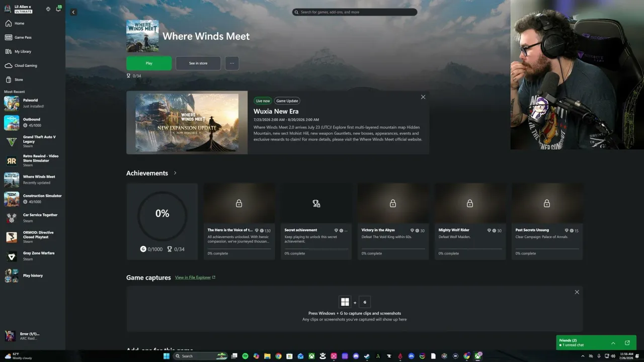Open Mighty Wolf Rider achievement card
The width and height of the screenshot is (644, 362).
pos(470,221)
